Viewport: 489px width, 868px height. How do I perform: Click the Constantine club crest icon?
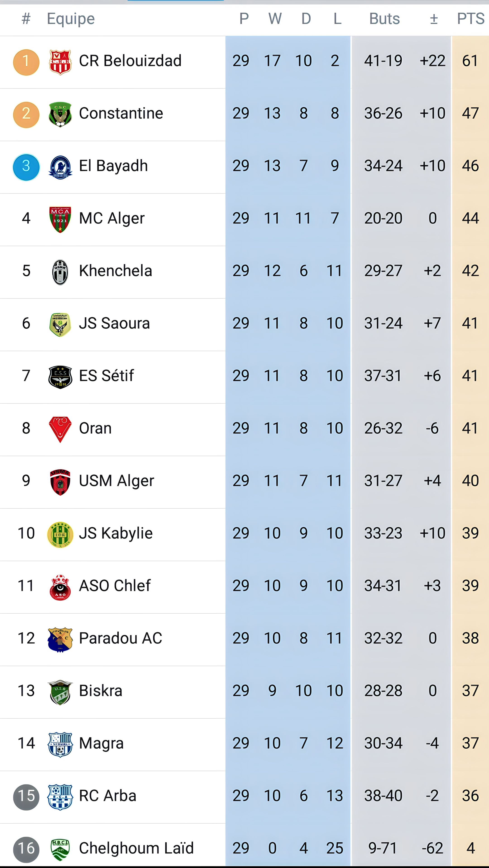point(60,114)
